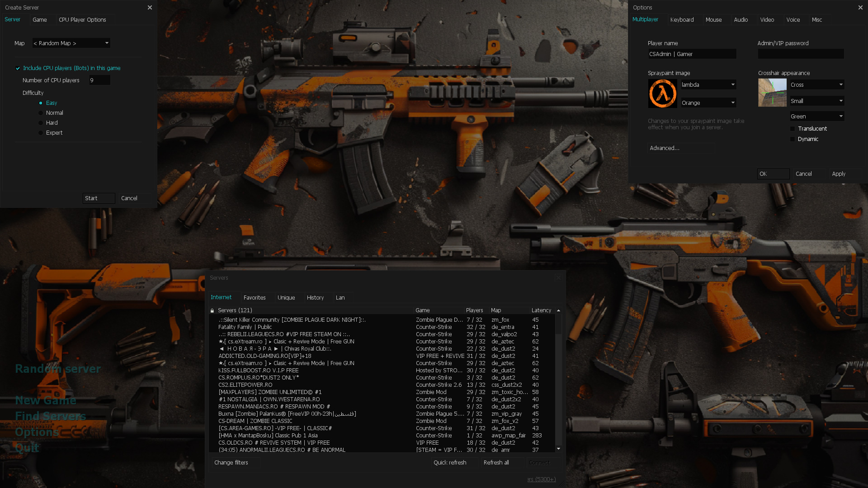
Task: Click New Game menu item
Action: [46, 400]
